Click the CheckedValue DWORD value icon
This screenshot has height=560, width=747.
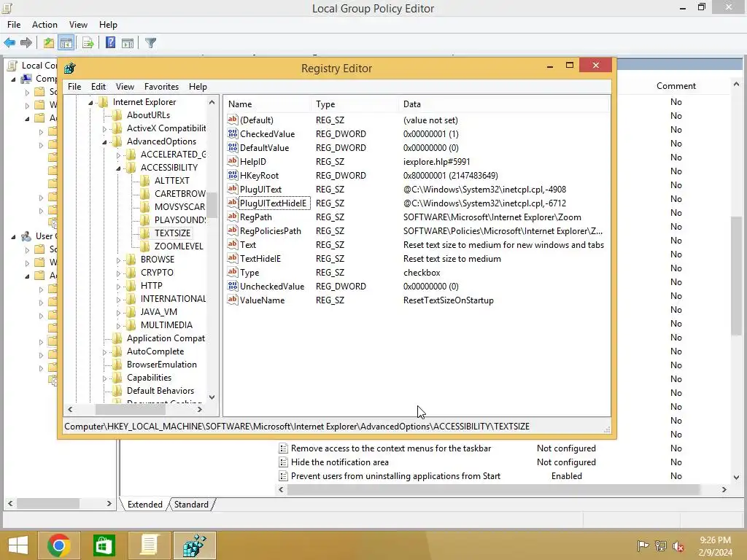tap(233, 134)
